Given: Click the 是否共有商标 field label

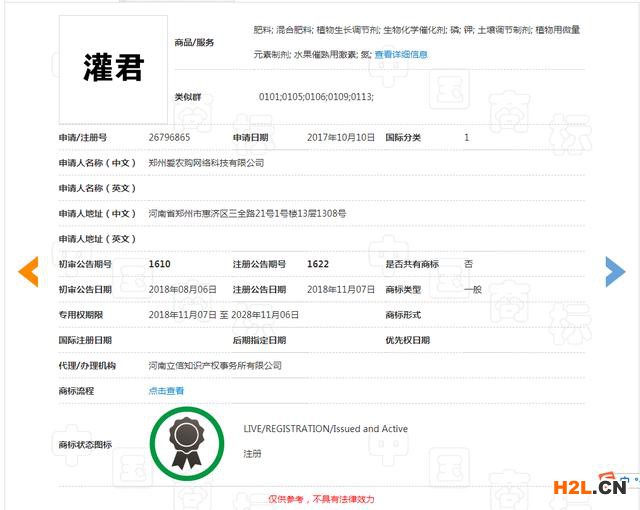Looking at the screenshot, I should pyautogui.click(x=412, y=264).
